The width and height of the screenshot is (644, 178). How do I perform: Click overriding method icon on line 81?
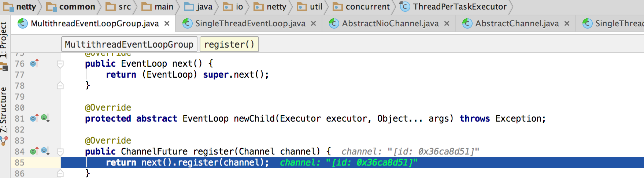pyautogui.click(x=34, y=118)
